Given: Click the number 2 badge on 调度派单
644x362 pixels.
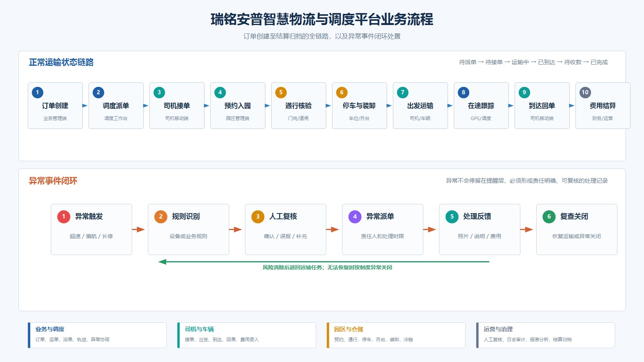Looking at the screenshot, I should point(98,92).
